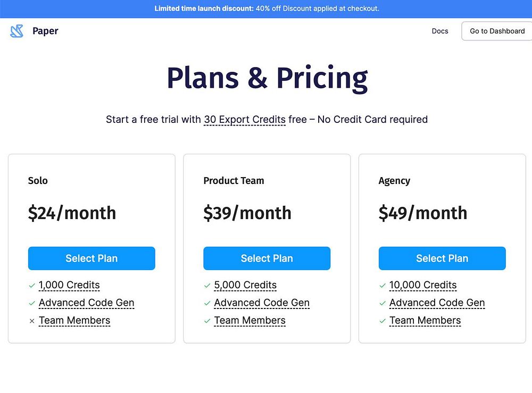Click the checkmark beside 1,000 Credits

point(32,286)
